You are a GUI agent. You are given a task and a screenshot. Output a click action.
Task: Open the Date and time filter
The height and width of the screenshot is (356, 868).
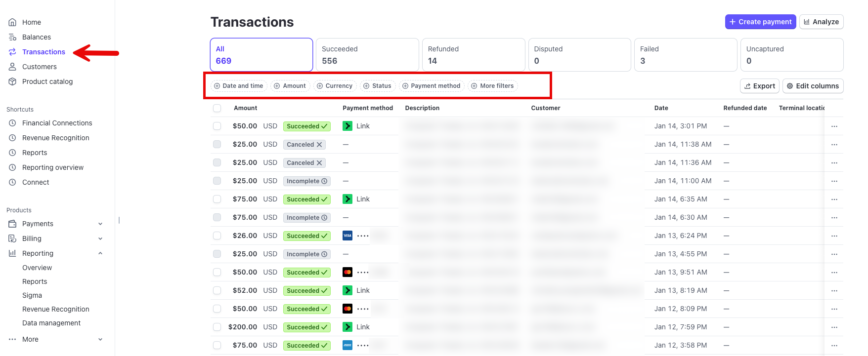coord(239,86)
